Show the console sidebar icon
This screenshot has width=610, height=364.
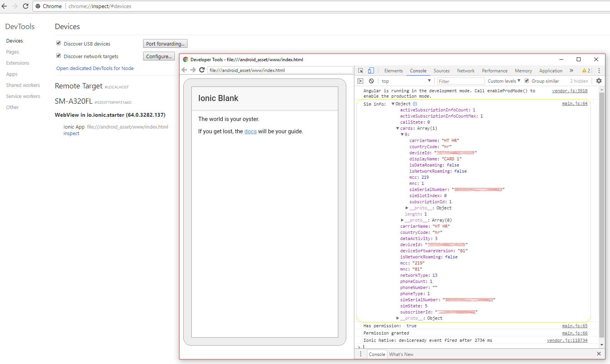(360, 81)
